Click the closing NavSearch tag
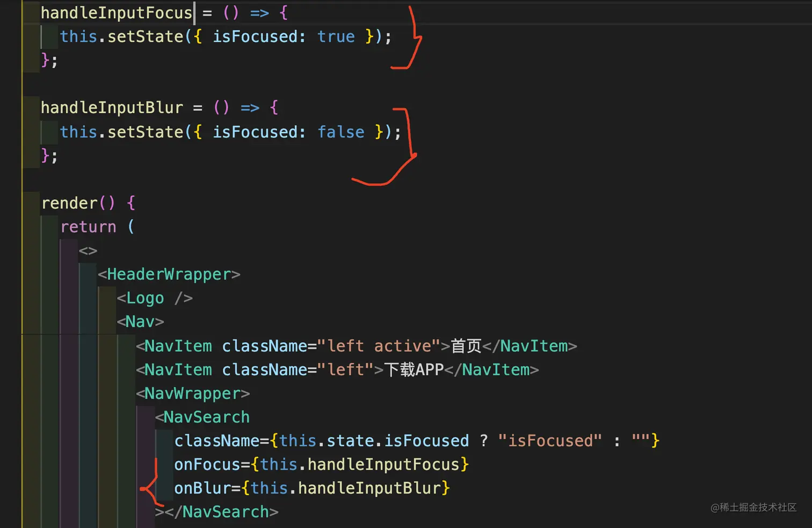This screenshot has height=528, width=812. pos(221,512)
